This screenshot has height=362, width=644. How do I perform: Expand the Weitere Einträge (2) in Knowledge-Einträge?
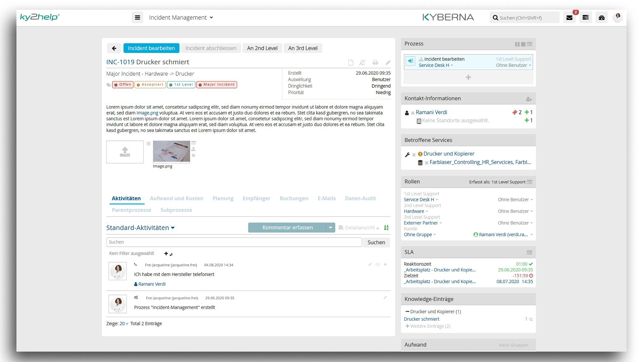[x=428, y=326]
